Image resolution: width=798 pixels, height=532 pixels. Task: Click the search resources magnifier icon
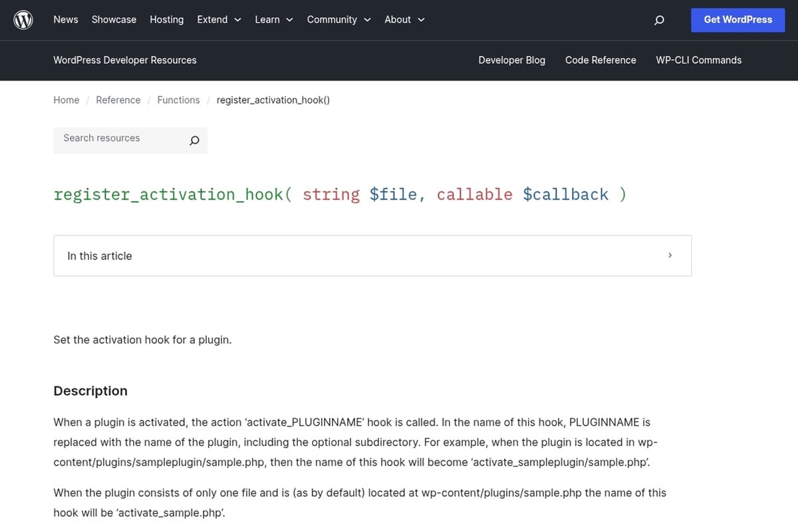click(x=194, y=140)
